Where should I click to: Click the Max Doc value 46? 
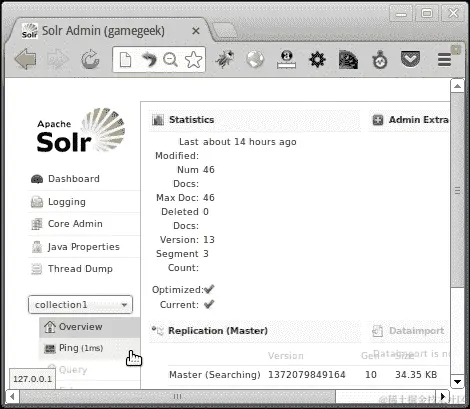[x=209, y=198]
